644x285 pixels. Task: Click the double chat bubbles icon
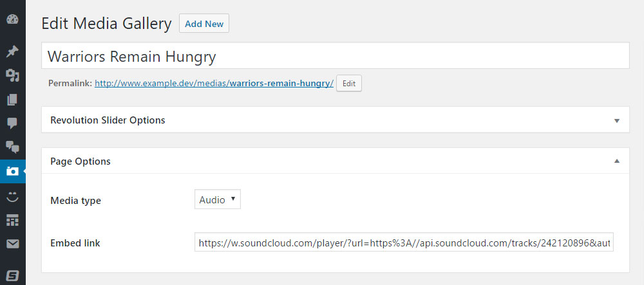(12, 147)
